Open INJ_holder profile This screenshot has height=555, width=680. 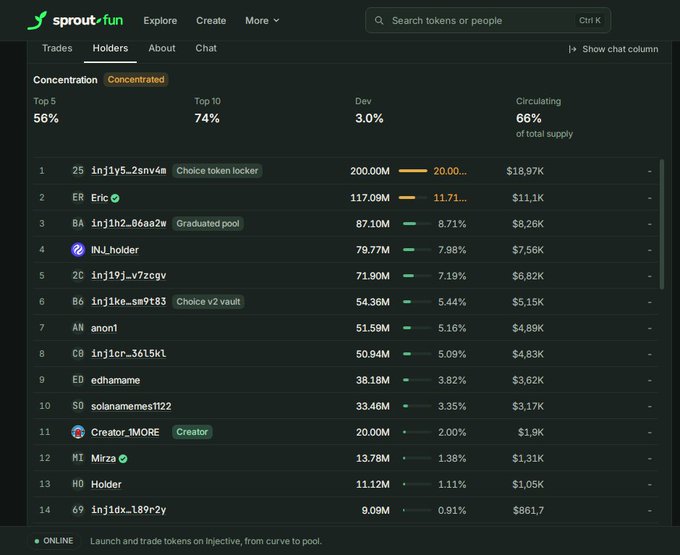115,250
